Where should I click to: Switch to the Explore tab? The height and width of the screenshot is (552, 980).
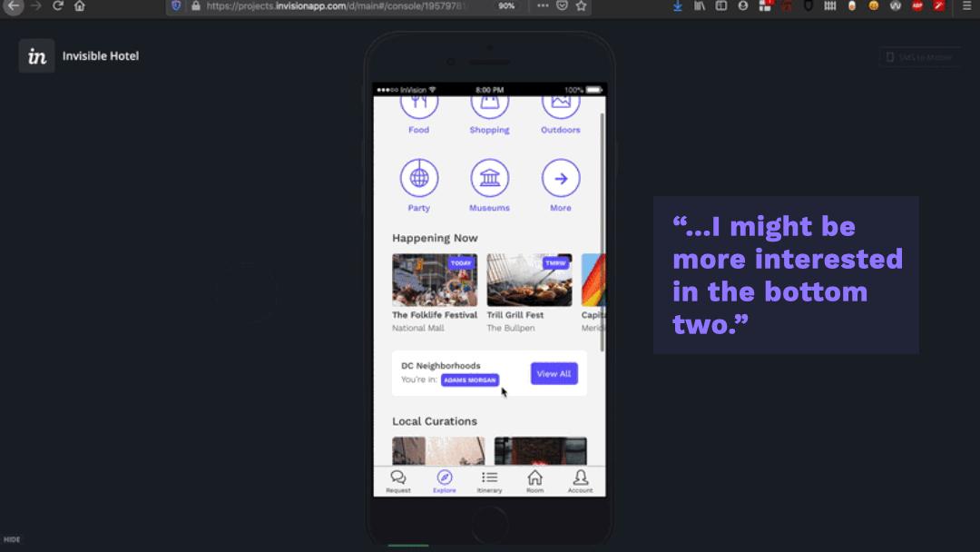coord(445,481)
